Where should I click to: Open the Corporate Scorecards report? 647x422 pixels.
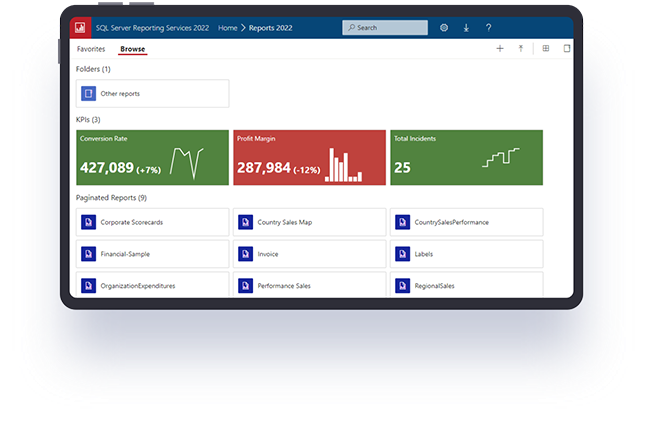click(x=153, y=222)
